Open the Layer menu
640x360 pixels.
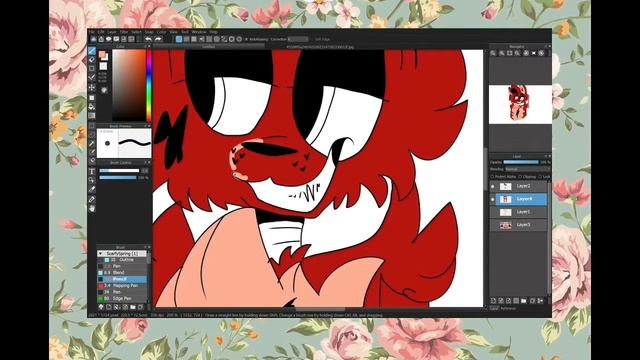112,32
